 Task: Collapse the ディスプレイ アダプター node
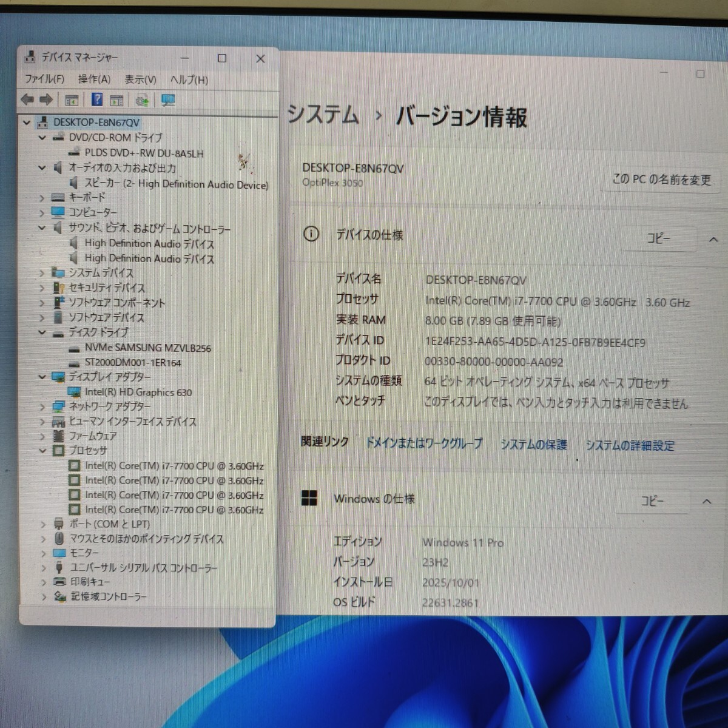pos(42,377)
